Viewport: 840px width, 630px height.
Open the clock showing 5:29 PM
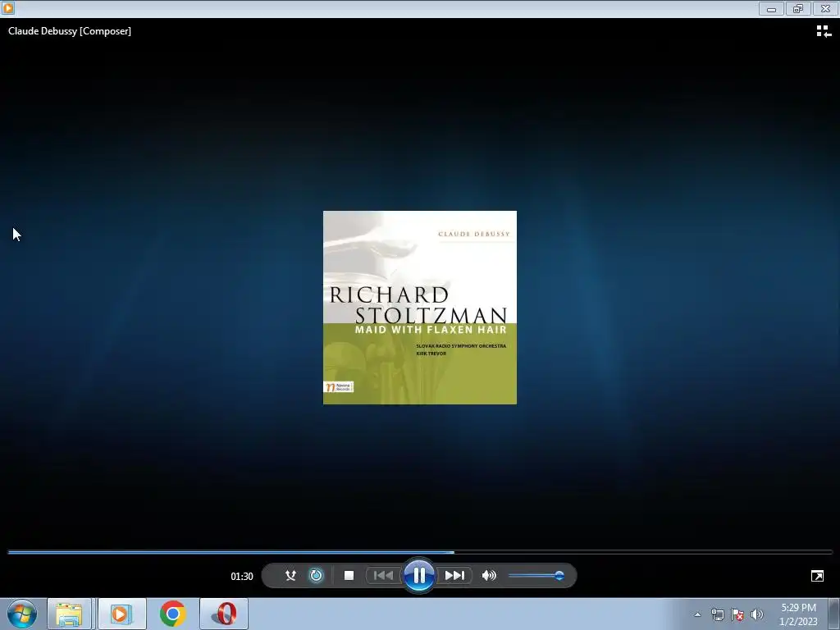(798, 614)
